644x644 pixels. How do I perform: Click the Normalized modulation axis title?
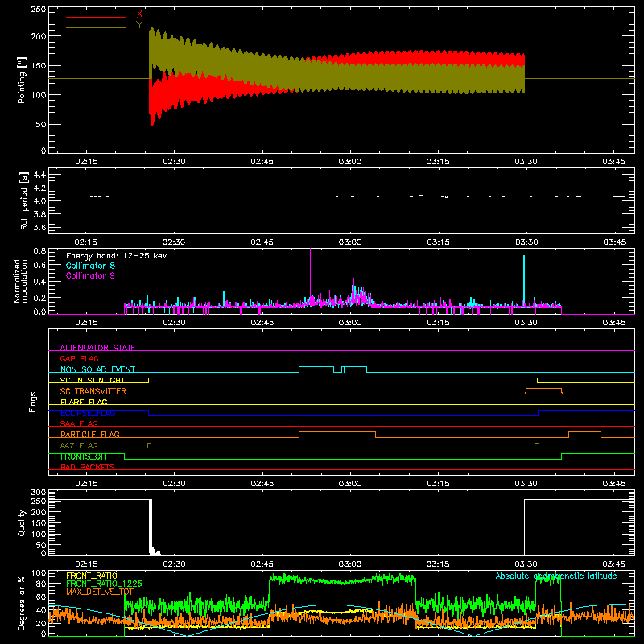pyautogui.click(x=20, y=281)
